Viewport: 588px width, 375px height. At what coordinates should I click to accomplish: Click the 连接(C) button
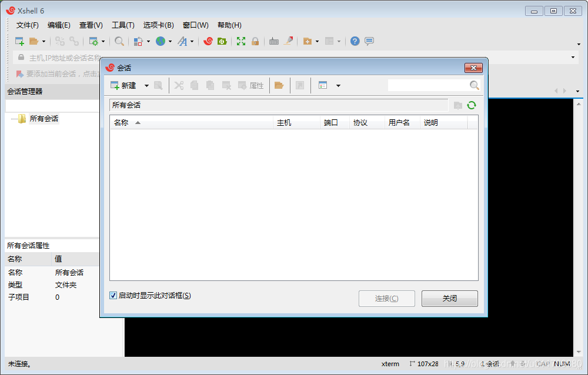coord(387,299)
